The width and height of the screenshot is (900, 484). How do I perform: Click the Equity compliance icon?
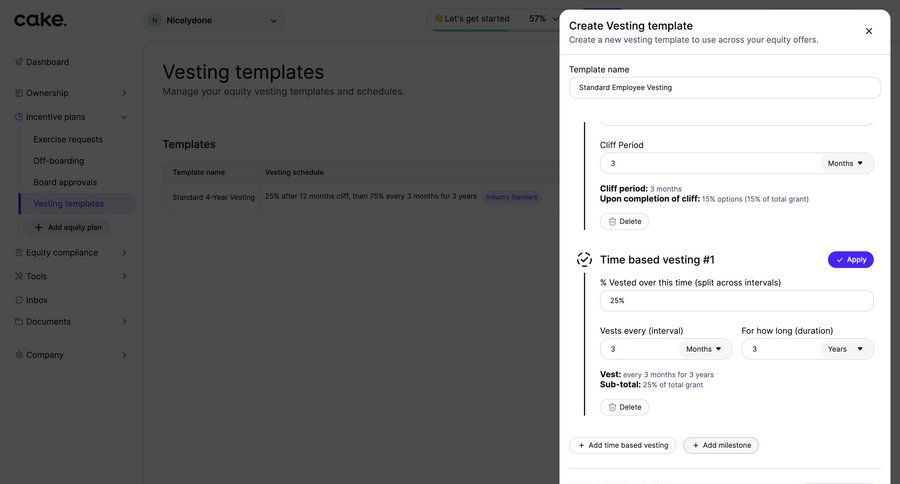click(19, 253)
